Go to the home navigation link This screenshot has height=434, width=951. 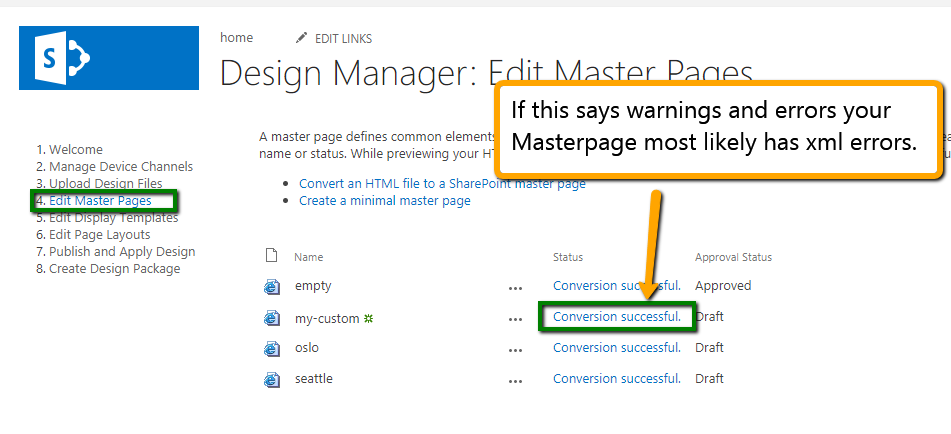click(237, 38)
